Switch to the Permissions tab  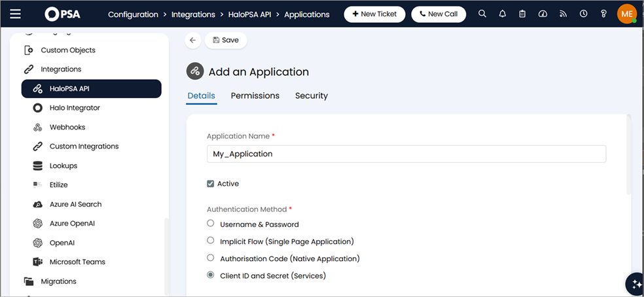[x=255, y=96]
